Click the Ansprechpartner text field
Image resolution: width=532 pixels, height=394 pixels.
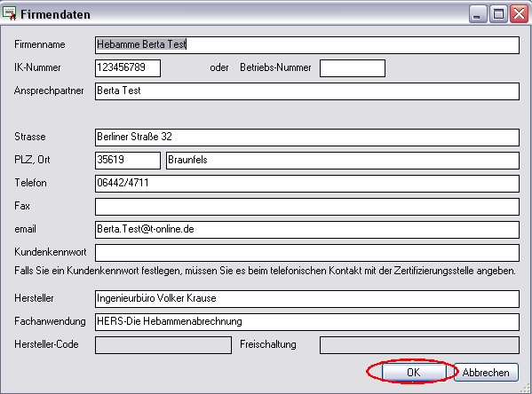click(x=307, y=91)
